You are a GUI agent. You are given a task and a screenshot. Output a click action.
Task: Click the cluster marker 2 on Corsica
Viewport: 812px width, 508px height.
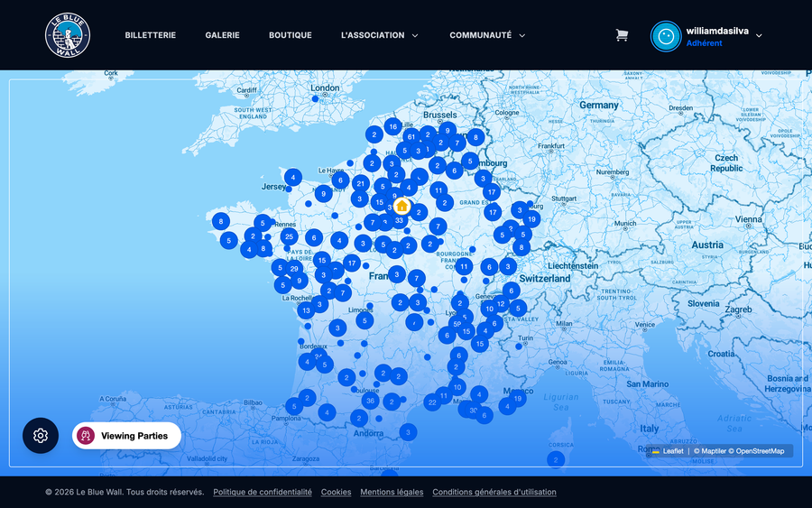(556, 459)
